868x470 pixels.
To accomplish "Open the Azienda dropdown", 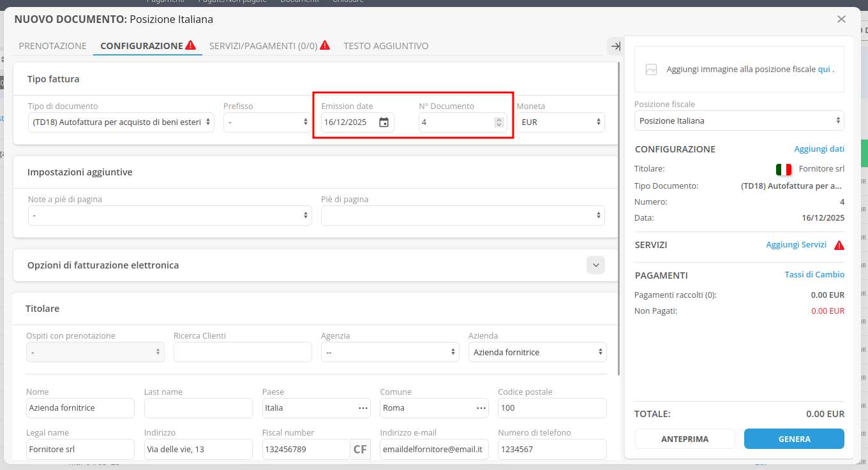I will click(537, 352).
